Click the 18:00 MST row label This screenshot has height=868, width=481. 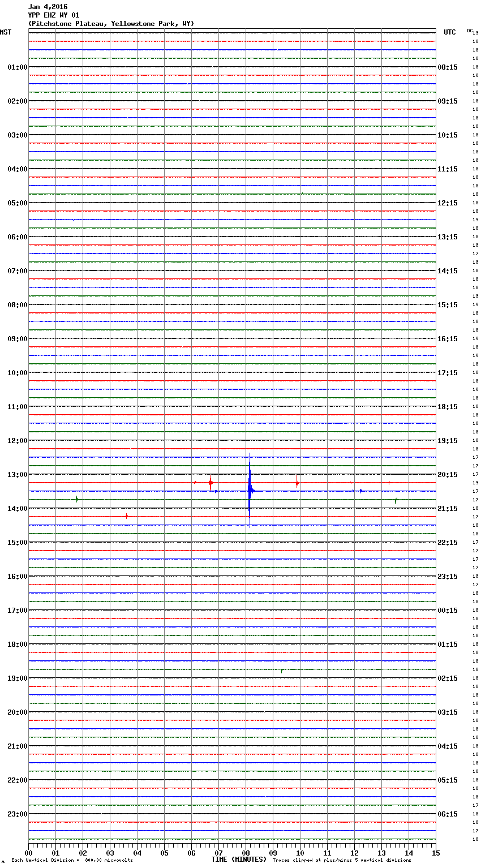coord(18,644)
